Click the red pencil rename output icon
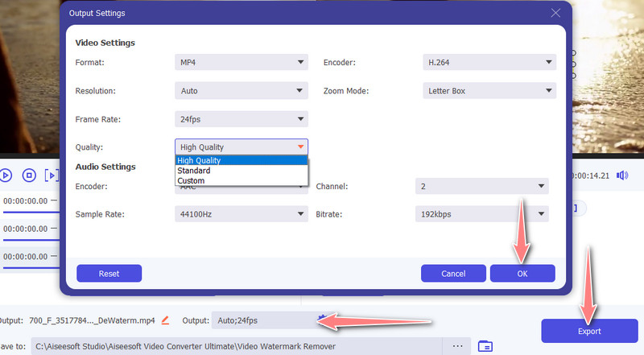Image resolution: width=644 pixels, height=355 pixels. click(166, 320)
